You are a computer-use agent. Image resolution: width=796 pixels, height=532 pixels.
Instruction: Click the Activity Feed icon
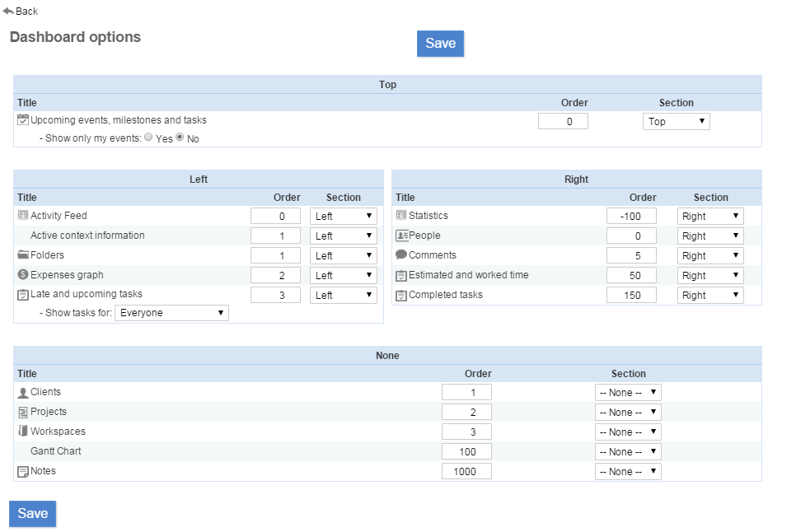pyautogui.click(x=23, y=216)
